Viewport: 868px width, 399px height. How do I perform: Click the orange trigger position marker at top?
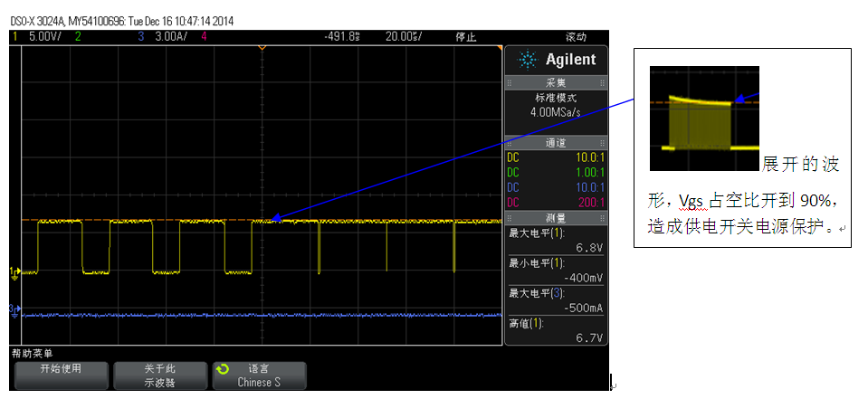(262, 48)
